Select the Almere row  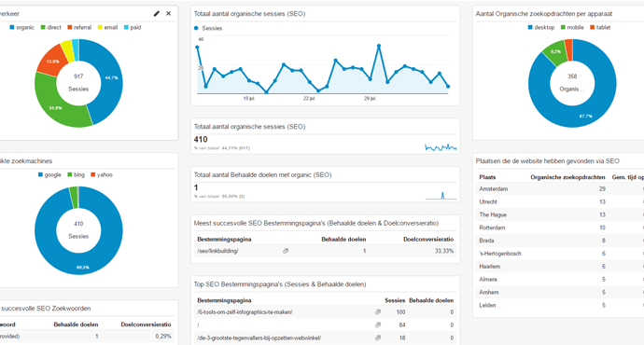pyautogui.click(x=560, y=280)
